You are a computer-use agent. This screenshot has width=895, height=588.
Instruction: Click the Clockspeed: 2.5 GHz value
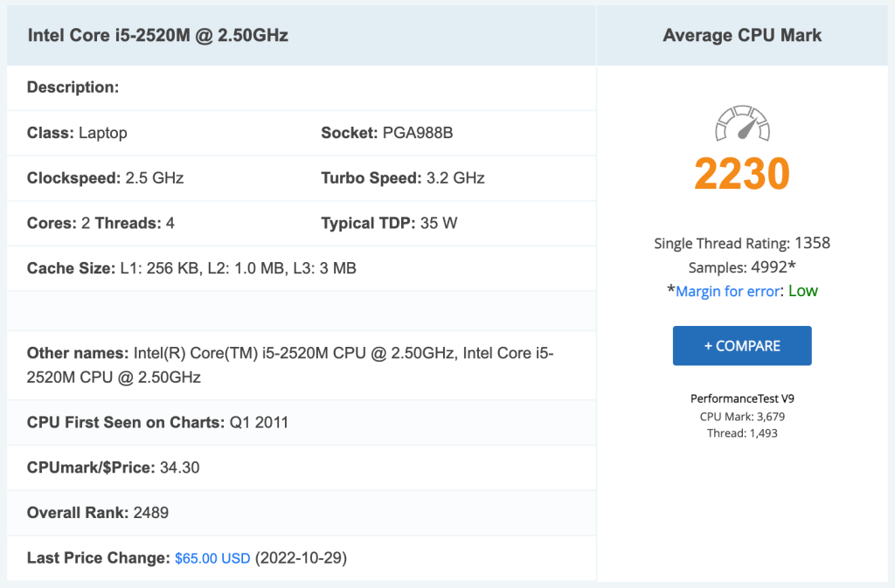pos(106,178)
